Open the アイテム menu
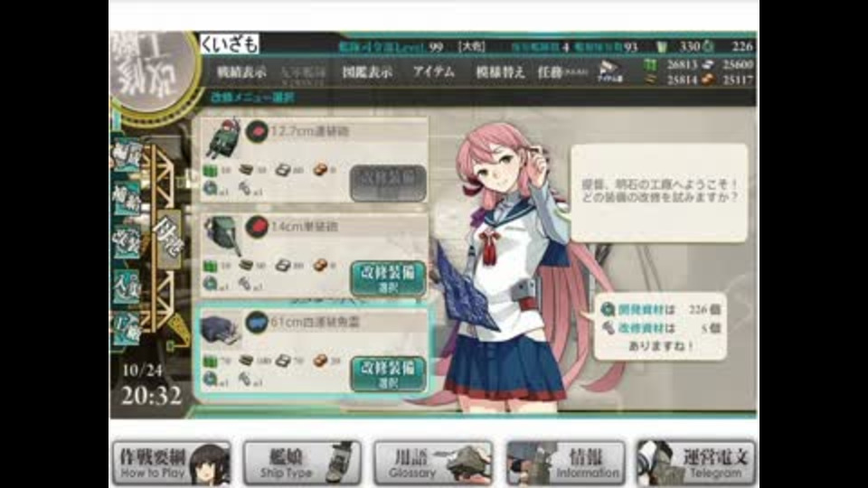This screenshot has width=868, height=488. (433, 72)
